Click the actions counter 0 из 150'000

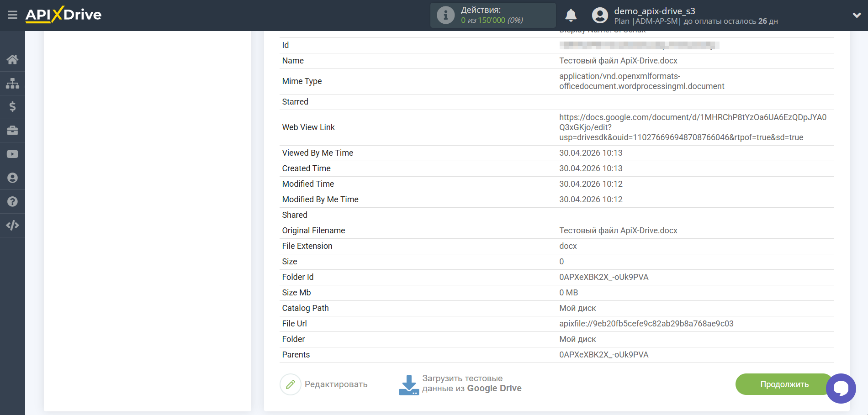point(492,21)
